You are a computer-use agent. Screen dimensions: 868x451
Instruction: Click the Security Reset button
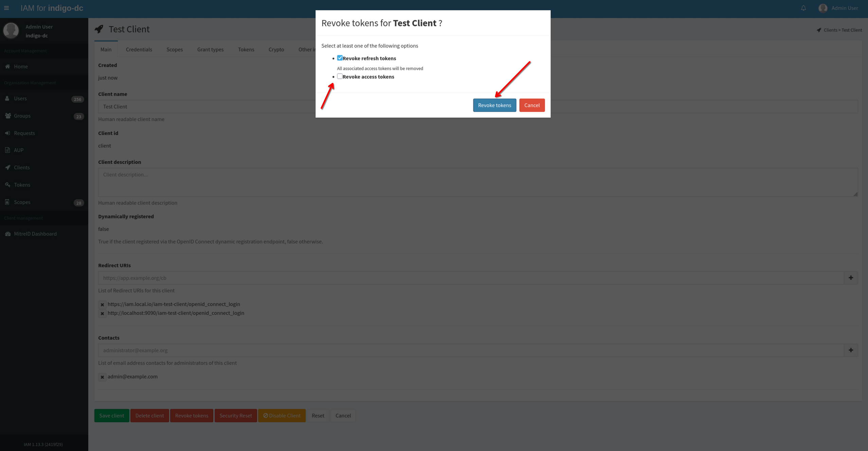[235, 415]
